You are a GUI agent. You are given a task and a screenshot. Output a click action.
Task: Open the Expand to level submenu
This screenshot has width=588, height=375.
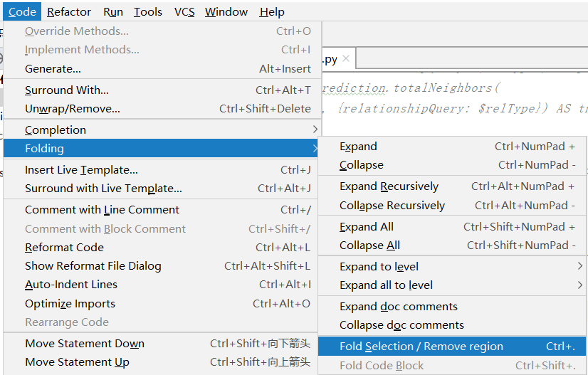(x=452, y=267)
